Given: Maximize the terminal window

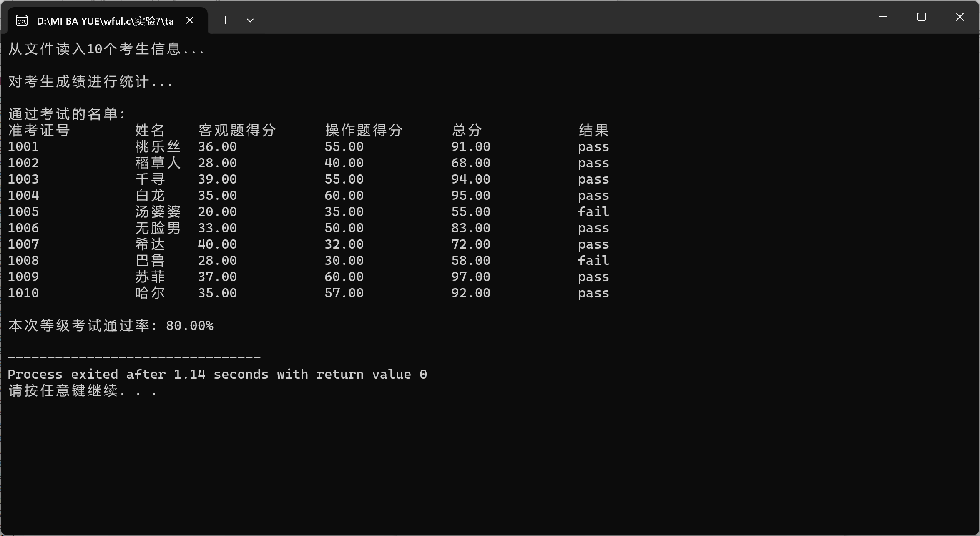Looking at the screenshot, I should (922, 17).
